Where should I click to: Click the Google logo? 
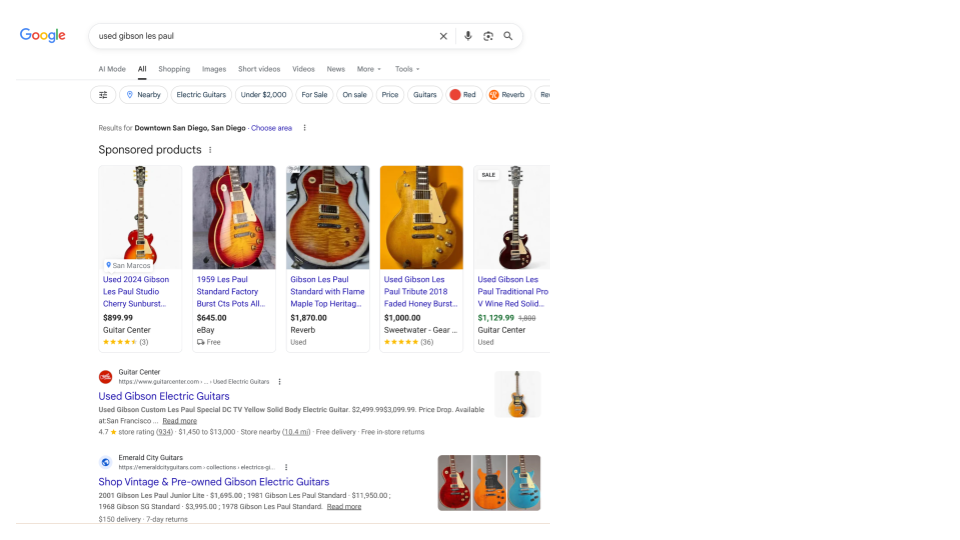click(x=43, y=36)
